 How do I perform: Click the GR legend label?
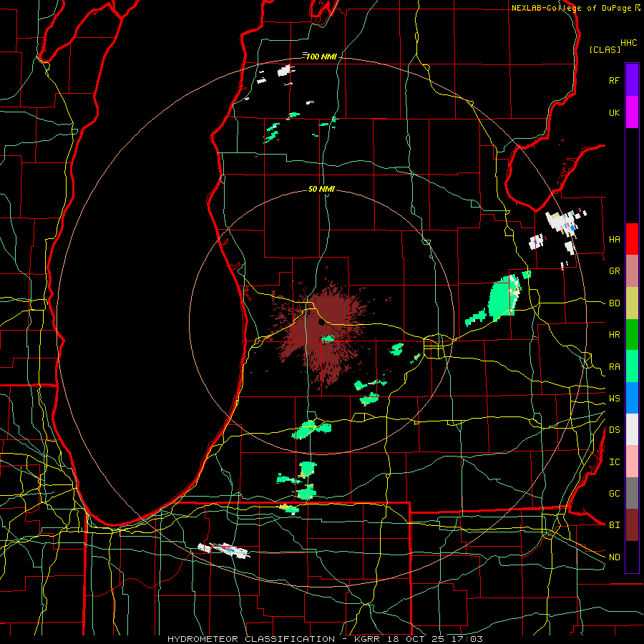coord(614,271)
